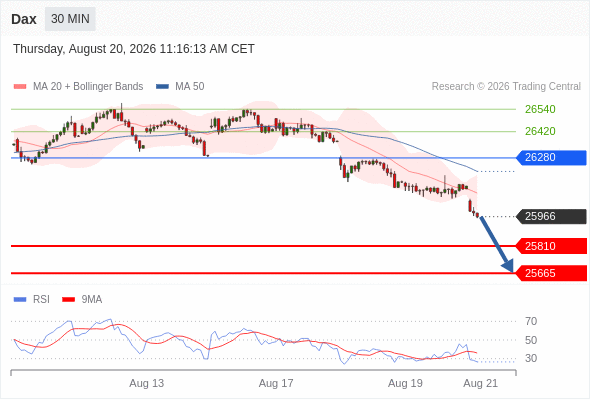Viewport: 590px width, 400px height.
Task: Click the Aug 13 date axis label
Action: click(146, 383)
